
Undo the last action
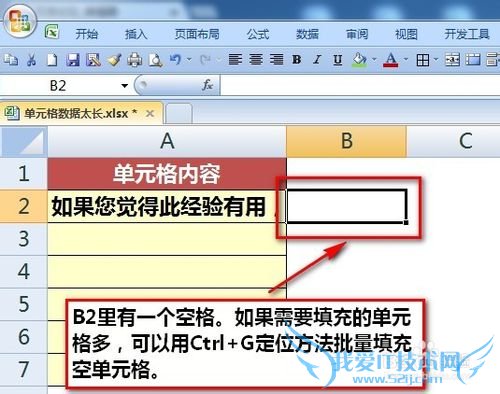[176, 60]
